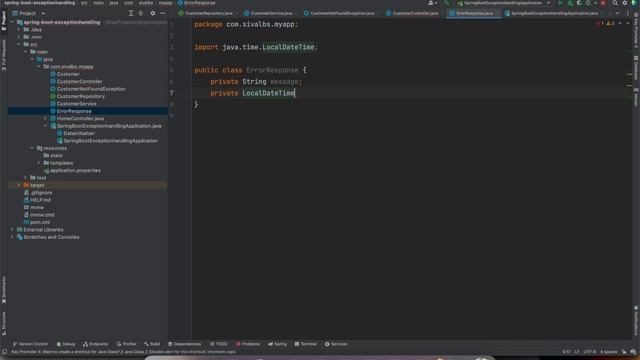Open IDE settings gear in top toolbar
Screen dimensions: 640x360
click(624, 3)
